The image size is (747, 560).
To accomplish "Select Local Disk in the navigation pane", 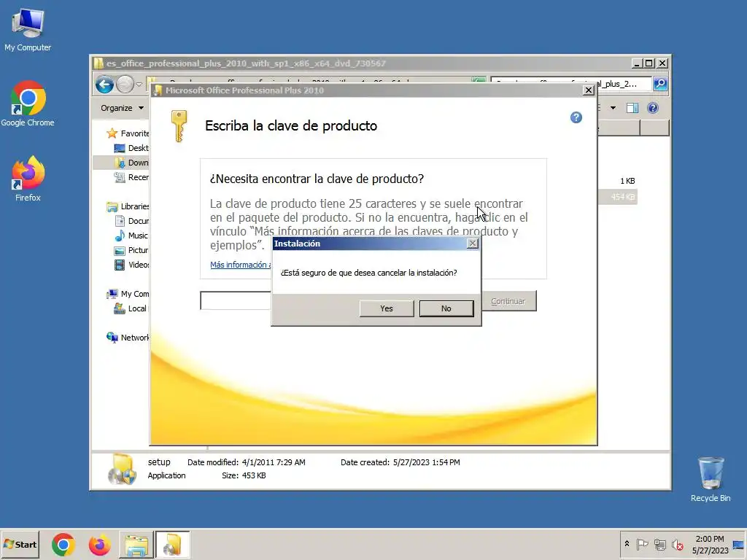I will [131, 308].
